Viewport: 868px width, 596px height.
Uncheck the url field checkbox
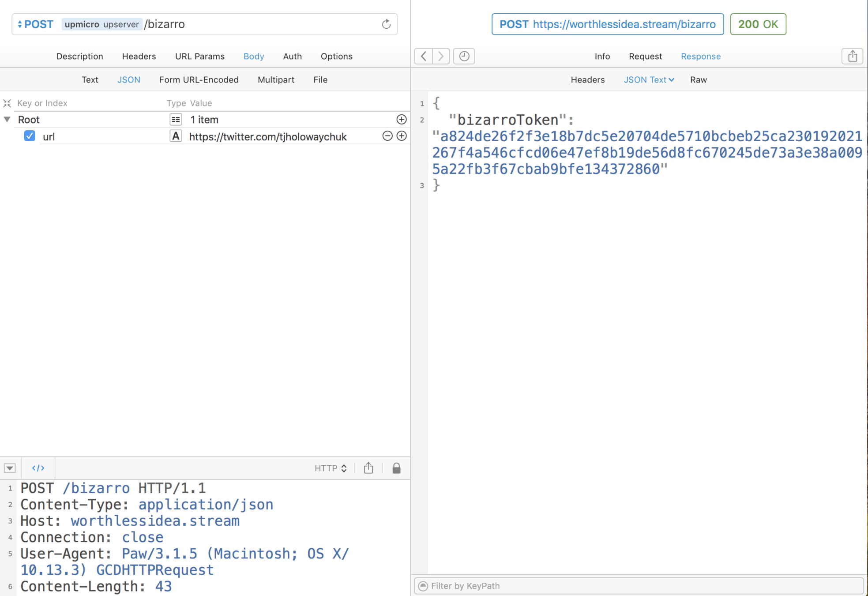tap(30, 136)
